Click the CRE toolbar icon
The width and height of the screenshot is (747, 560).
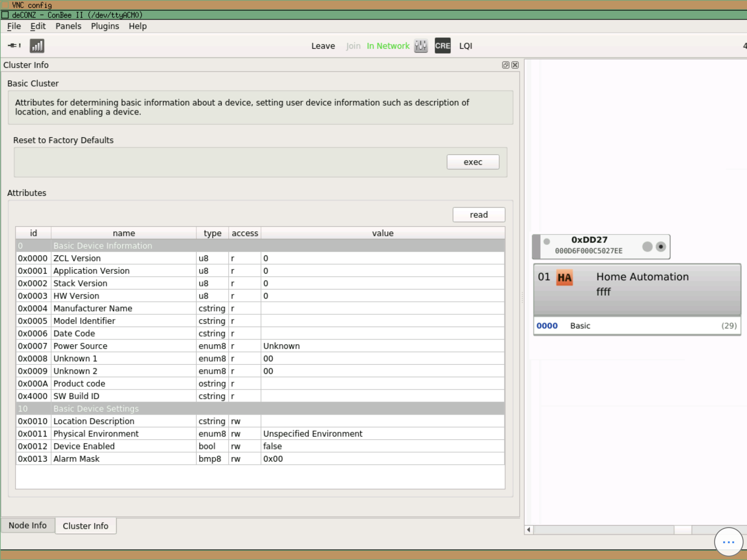[442, 46]
